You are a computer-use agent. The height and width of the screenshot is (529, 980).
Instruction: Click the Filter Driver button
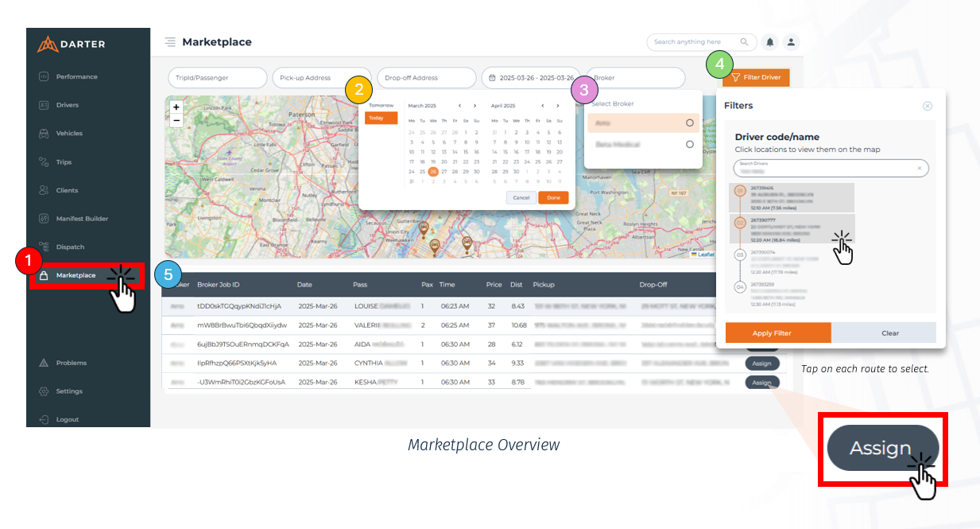tap(756, 77)
